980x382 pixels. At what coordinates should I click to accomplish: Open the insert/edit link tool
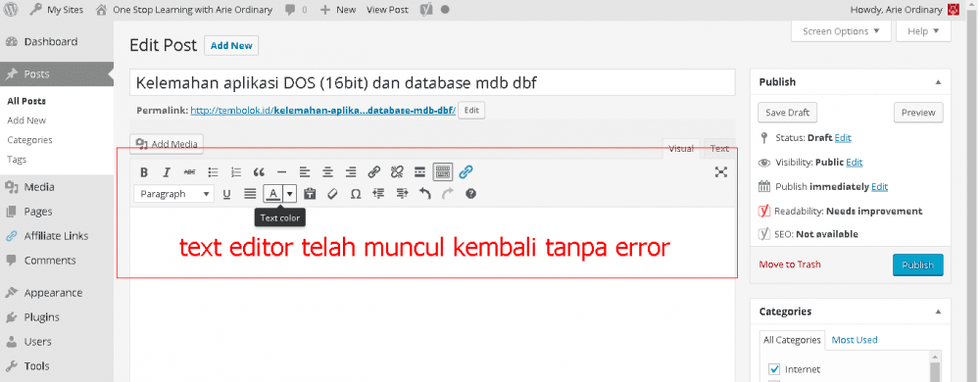[373, 172]
